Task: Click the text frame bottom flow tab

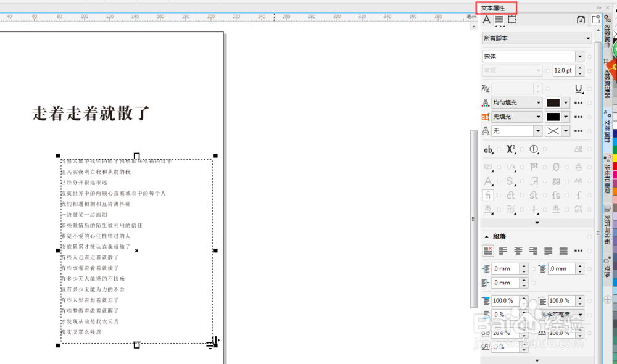Action: [x=136, y=345]
